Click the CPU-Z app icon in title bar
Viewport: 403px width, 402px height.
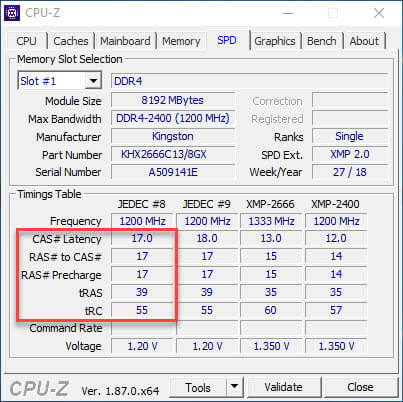pyautogui.click(x=12, y=13)
